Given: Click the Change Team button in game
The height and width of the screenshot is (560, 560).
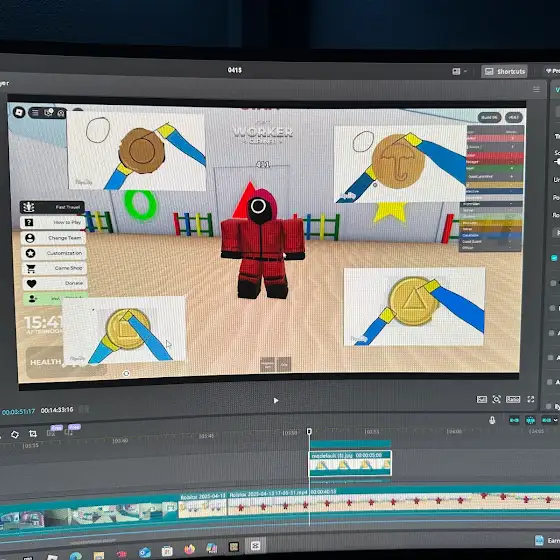Looking at the screenshot, I should coord(53,238).
